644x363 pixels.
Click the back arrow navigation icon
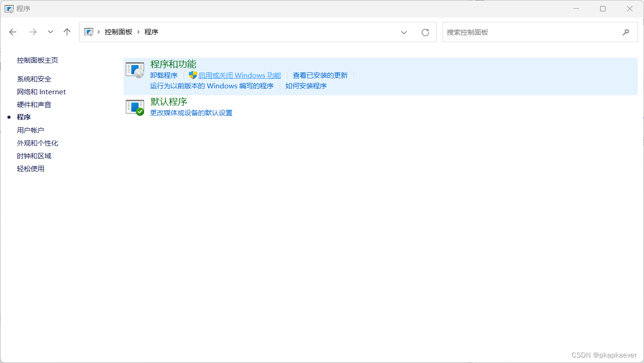(x=13, y=32)
